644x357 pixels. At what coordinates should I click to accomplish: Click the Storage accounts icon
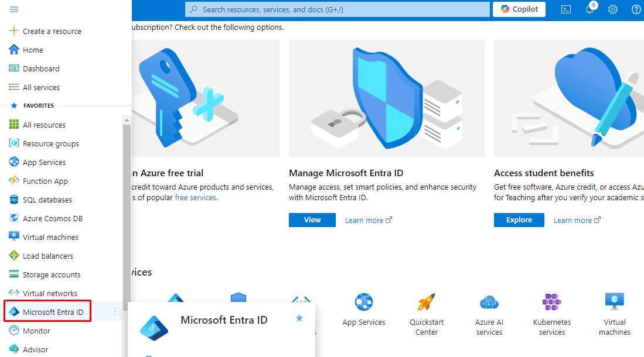14,274
